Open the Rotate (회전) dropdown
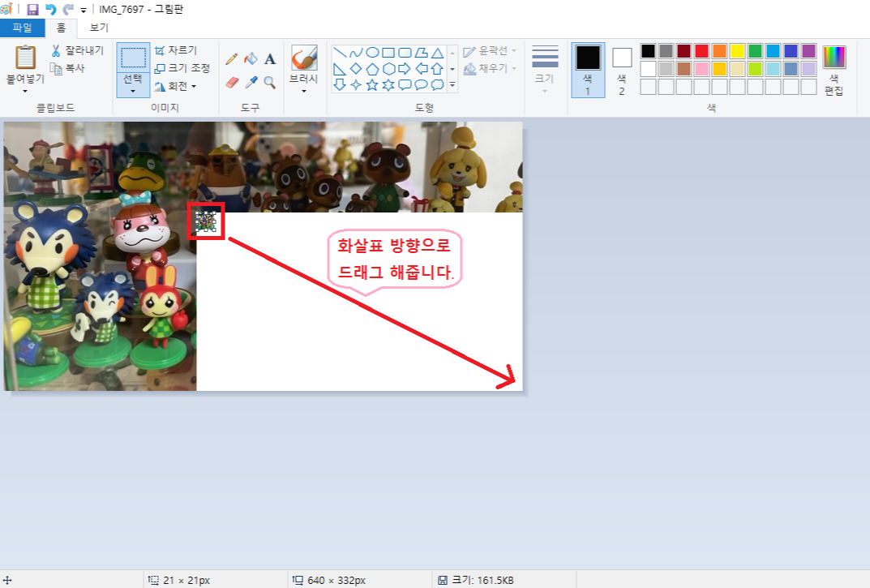870x588 pixels. pyautogui.click(x=175, y=86)
